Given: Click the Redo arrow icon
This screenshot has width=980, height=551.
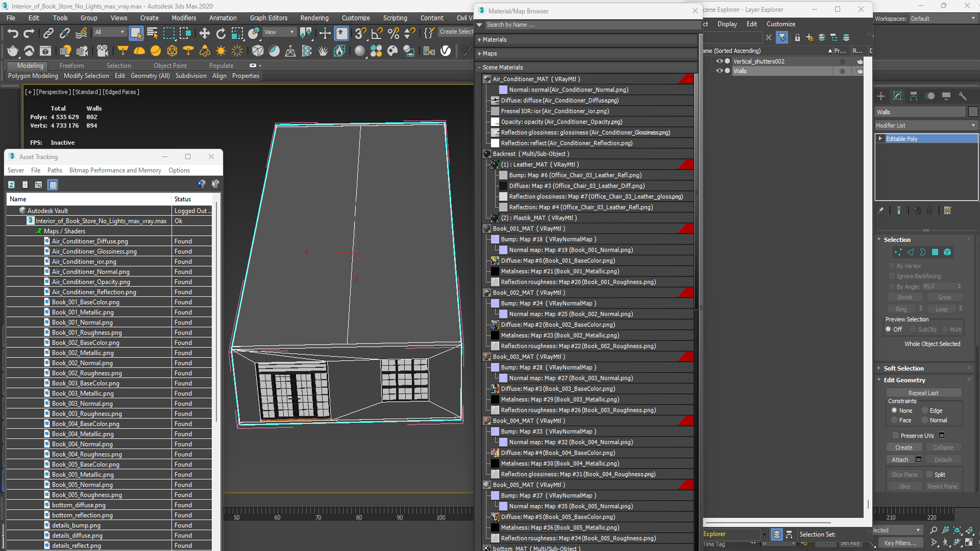Looking at the screenshot, I should pyautogui.click(x=29, y=34).
